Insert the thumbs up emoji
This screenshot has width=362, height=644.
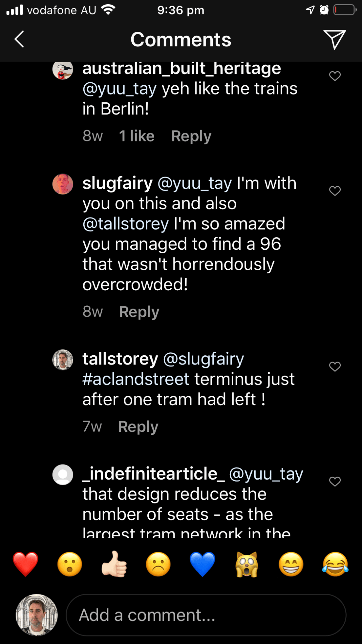(114, 564)
